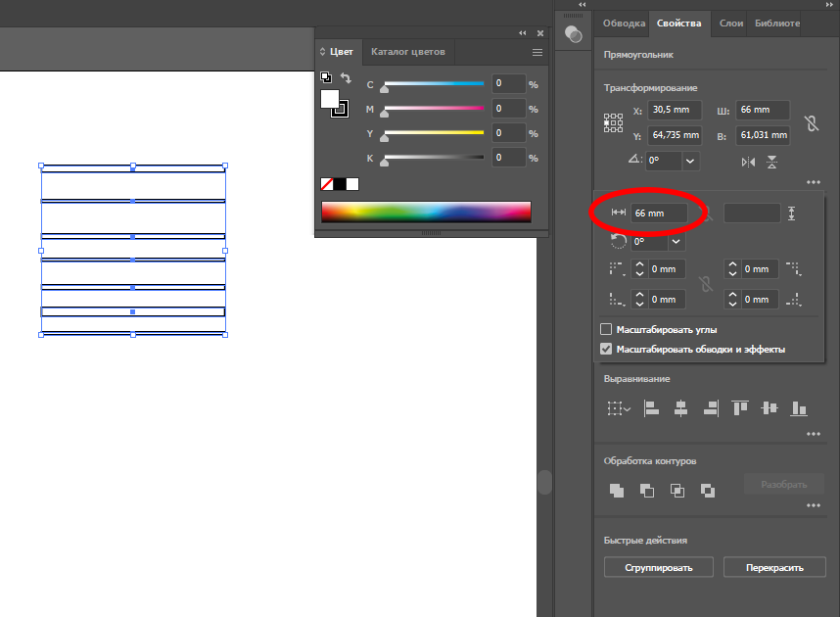Uncheck Масштабировать обводки и эффекты
840x617 pixels.
[606, 349]
